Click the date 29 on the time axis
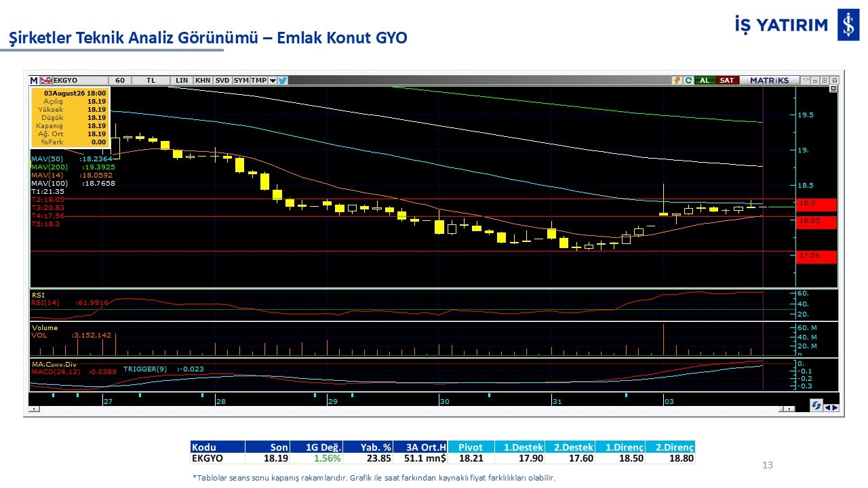Image resolution: width=868 pixels, height=488 pixels. coord(332,402)
